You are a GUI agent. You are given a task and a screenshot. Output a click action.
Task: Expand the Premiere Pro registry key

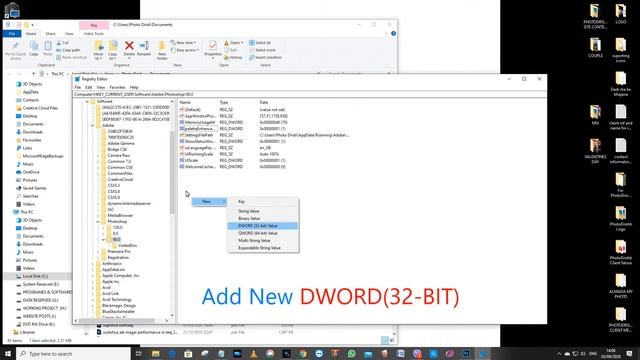coord(98,251)
